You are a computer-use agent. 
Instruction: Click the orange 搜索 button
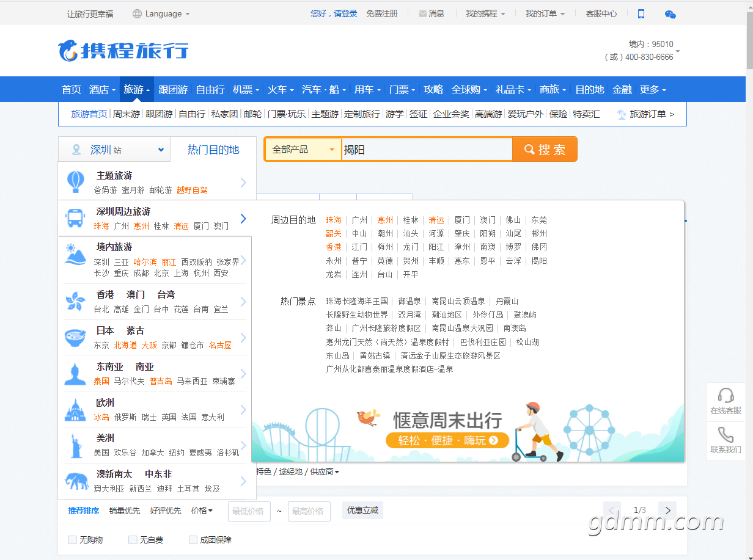point(545,150)
